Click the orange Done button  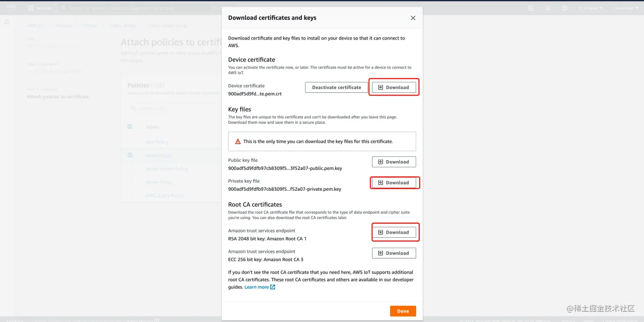coord(403,311)
